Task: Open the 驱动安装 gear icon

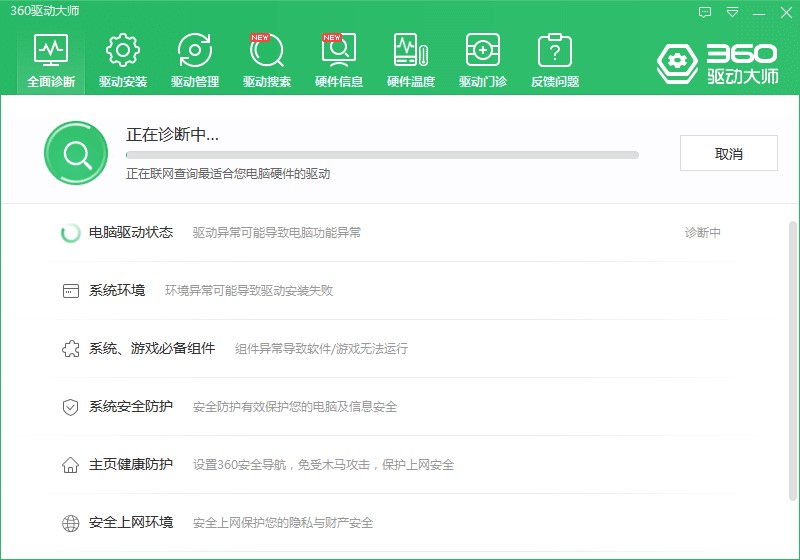Action: click(123, 51)
